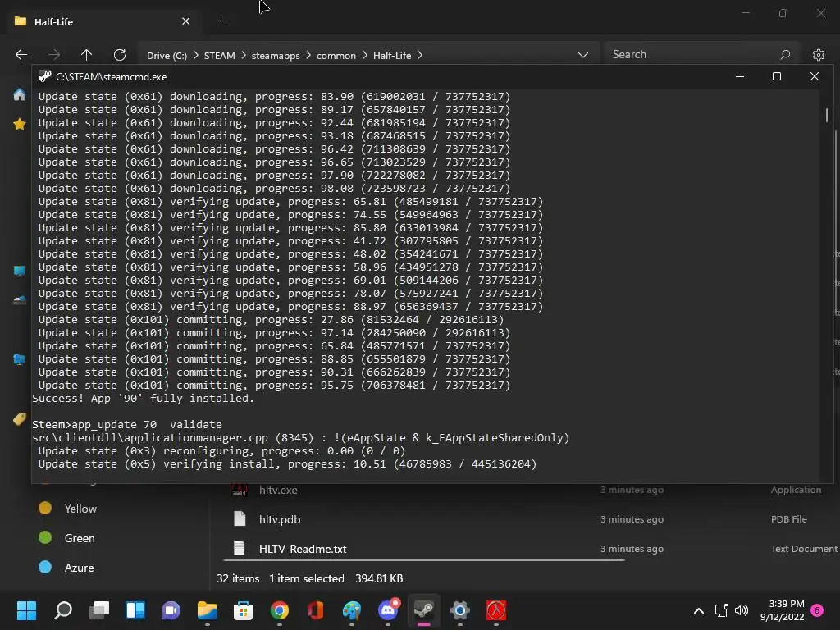This screenshot has width=840, height=630.
Task: Expand chevron after common breadcrumb
Action: (364, 55)
